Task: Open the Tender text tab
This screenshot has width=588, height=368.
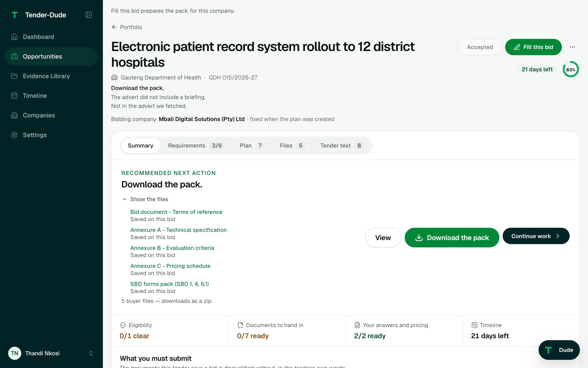Action: [x=341, y=146]
